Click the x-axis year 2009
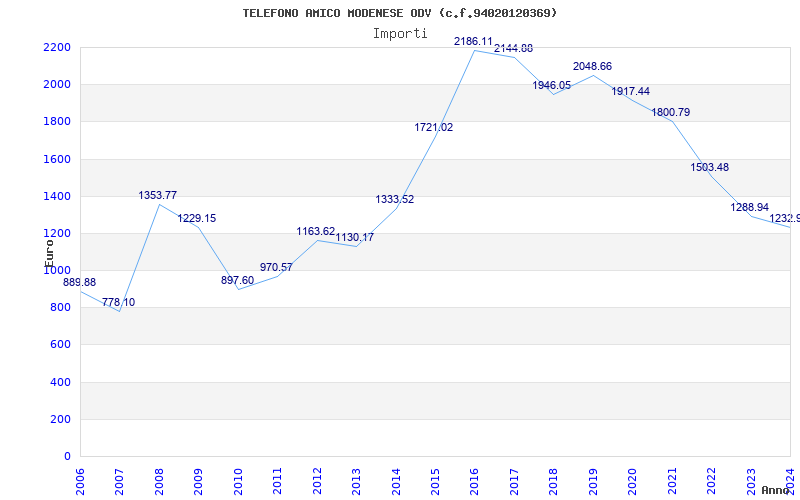800x500 pixels. pyautogui.click(x=198, y=482)
